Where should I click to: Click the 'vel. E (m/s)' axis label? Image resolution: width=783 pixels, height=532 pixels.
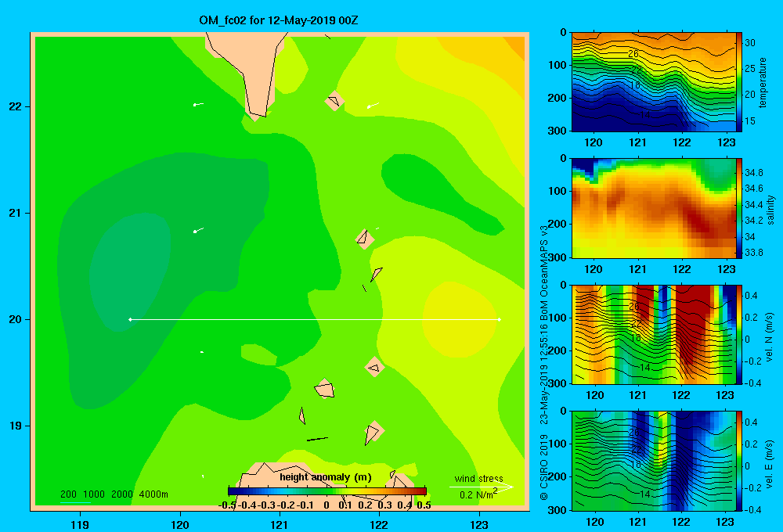pyautogui.click(x=769, y=463)
